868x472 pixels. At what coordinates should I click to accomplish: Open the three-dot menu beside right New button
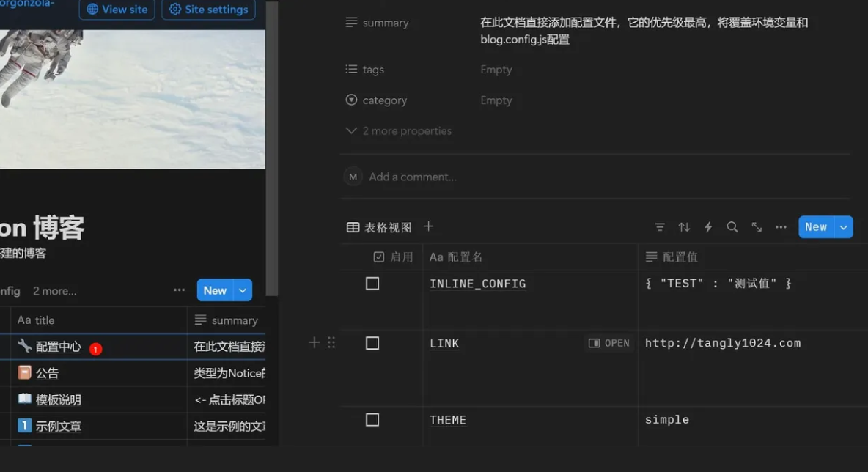pyautogui.click(x=781, y=227)
